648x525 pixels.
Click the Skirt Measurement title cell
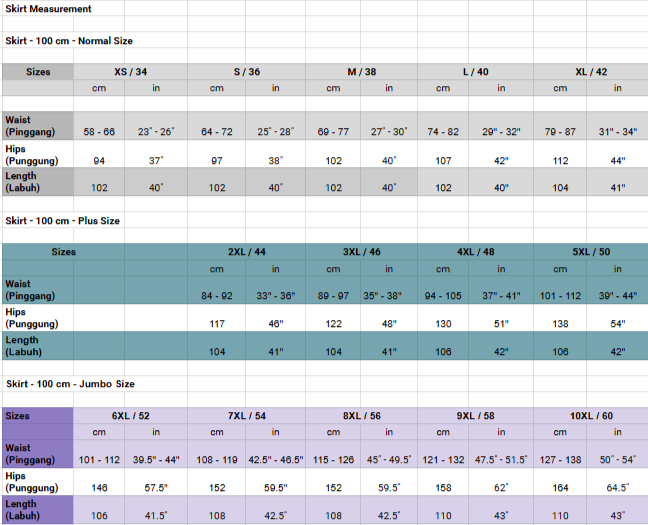point(49,9)
